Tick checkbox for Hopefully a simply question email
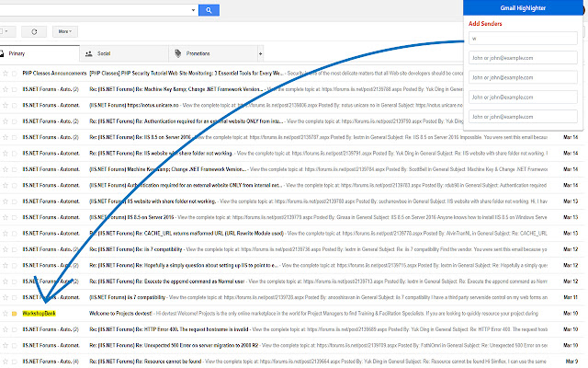This screenshot has width=588, height=368. [15, 266]
